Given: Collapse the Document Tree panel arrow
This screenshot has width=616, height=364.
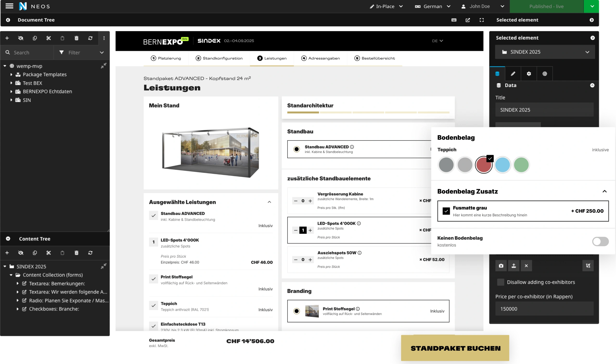Looking at the screenshot, I should (x=8, y=20).
